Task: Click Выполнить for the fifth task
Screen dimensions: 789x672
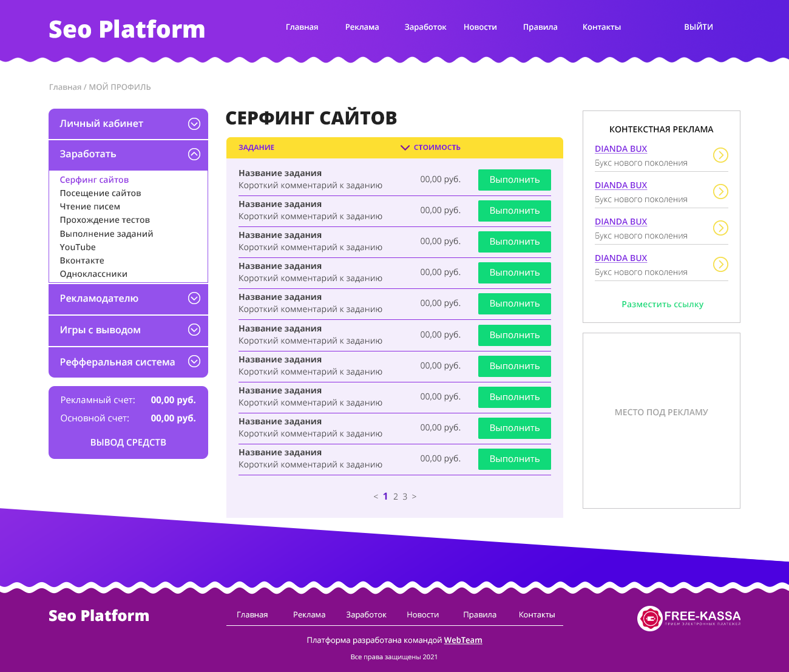Action: pos(515,304)
